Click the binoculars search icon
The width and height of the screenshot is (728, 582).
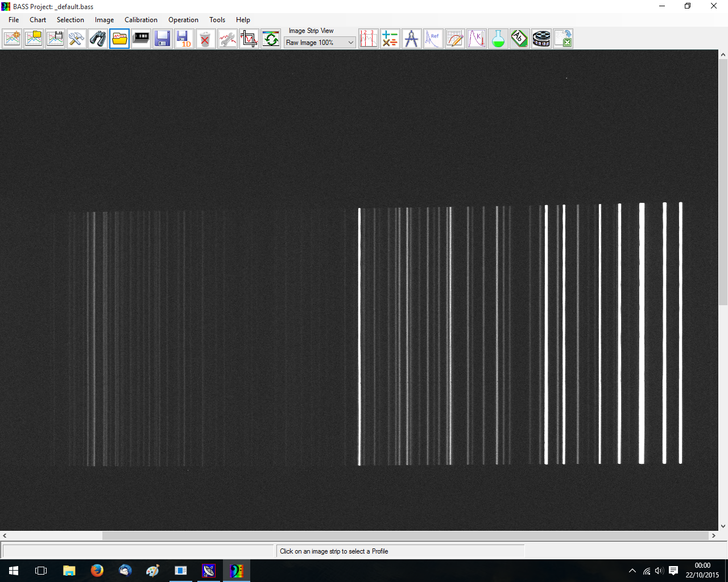(98, 39)
